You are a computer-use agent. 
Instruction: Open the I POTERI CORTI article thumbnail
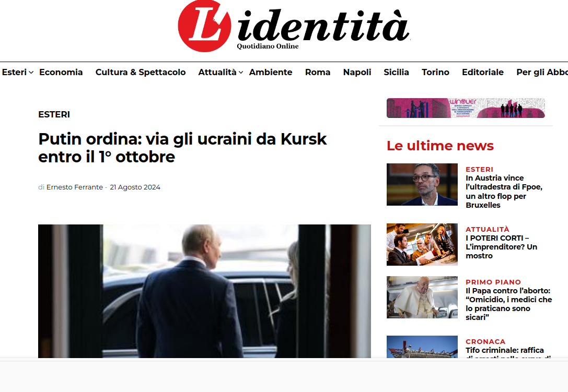422,244
